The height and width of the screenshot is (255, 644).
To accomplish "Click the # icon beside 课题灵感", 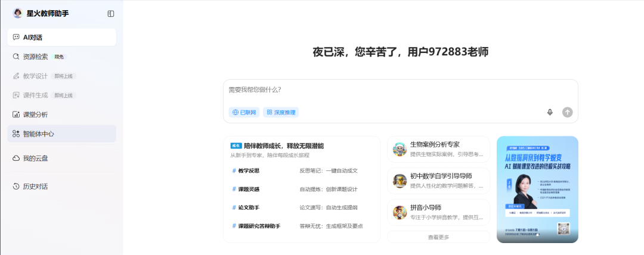I will pos(234,189).
